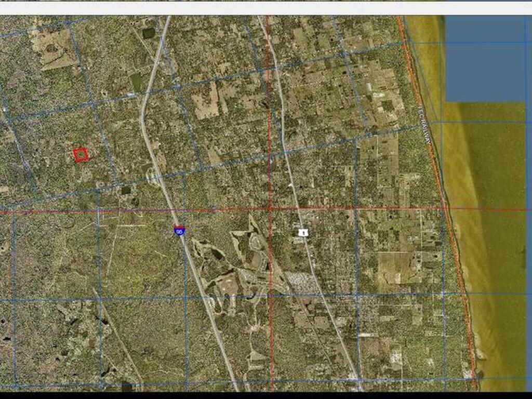Screen dimensions: 532x399
Task: Select the red highlighted parcel outline
Action: tap(80, 154)
